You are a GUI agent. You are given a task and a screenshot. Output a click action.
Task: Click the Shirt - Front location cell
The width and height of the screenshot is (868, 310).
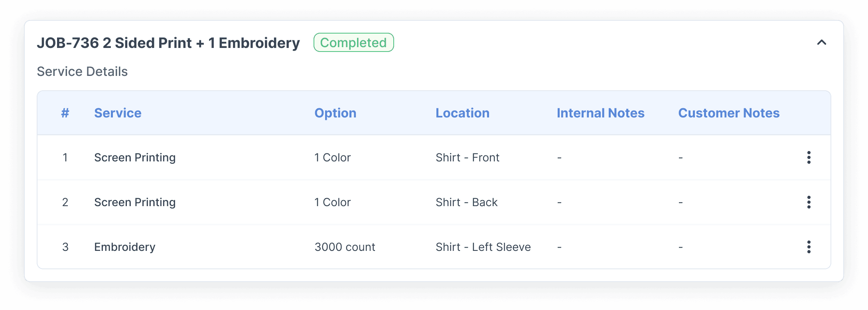point(467,157)
